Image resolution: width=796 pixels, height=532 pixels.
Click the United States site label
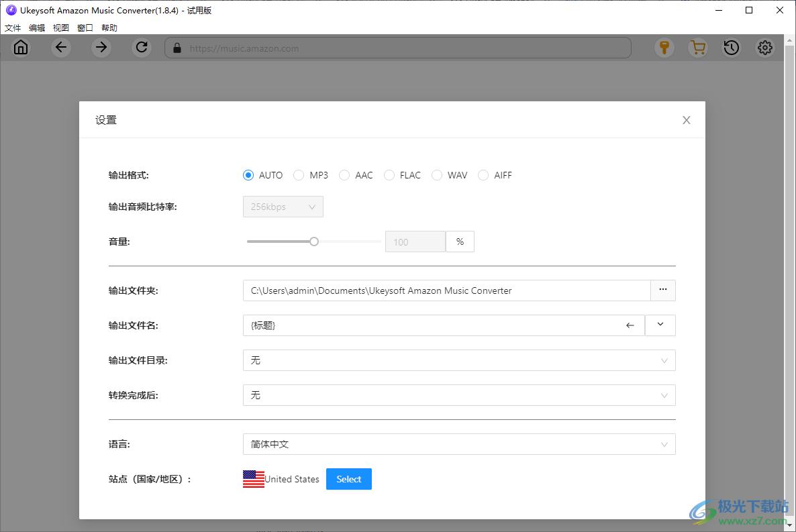(x=292, y=479)
